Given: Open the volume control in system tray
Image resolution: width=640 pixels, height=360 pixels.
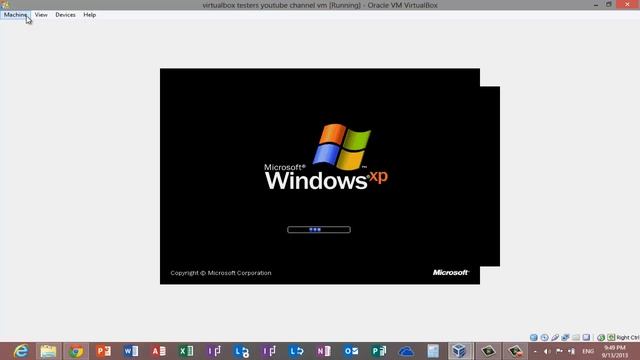Looking at the screenshot, I should point(547,351).
